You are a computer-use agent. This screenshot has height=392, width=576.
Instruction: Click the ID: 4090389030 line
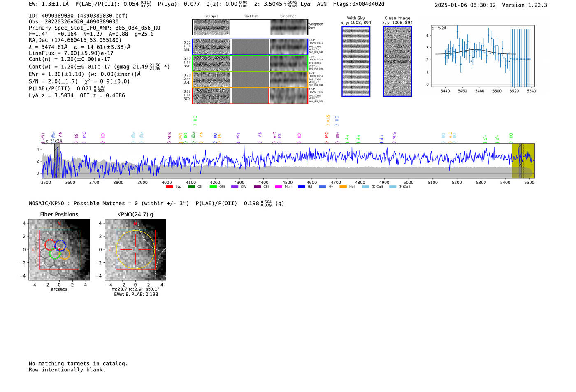[x=78, y=16]
